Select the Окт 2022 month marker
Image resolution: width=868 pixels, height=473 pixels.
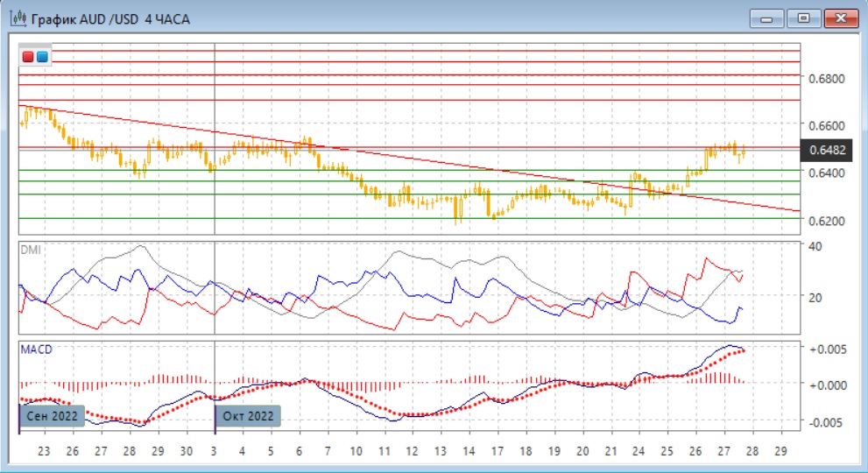249,416
